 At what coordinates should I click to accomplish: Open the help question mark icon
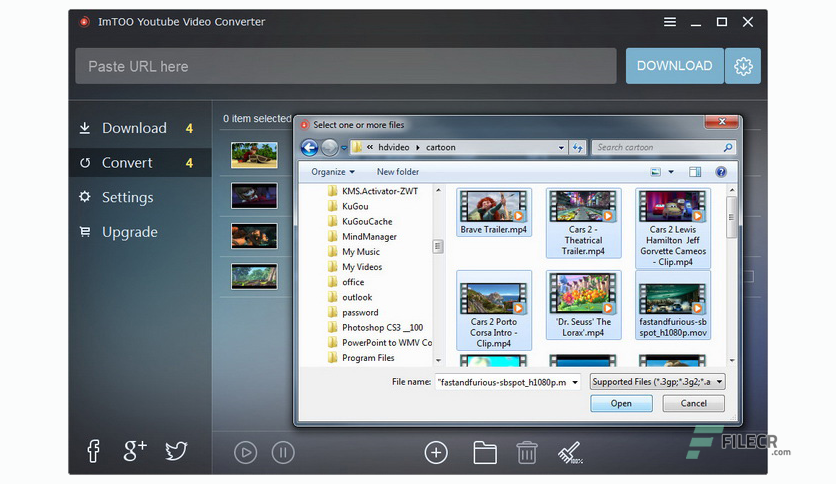[x=721, y=172]
